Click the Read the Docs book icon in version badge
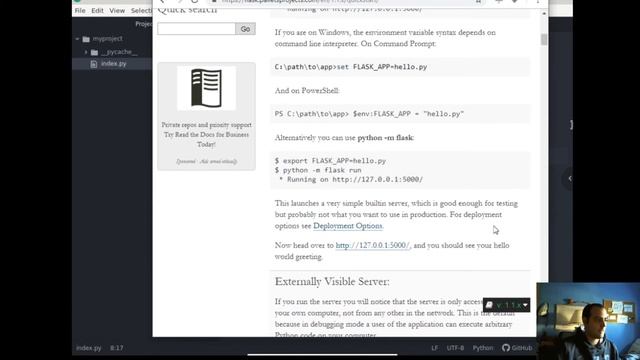The height and width of the screenshot is (360, 640). 489,305
